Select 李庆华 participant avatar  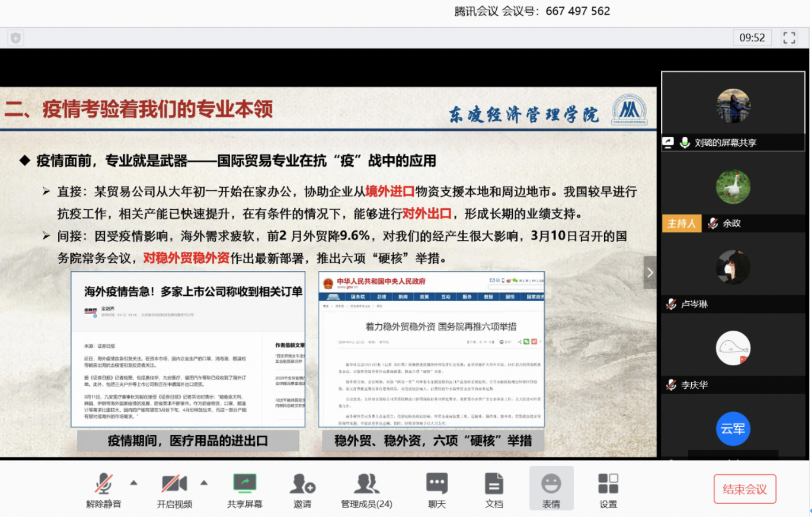[733, 348]
